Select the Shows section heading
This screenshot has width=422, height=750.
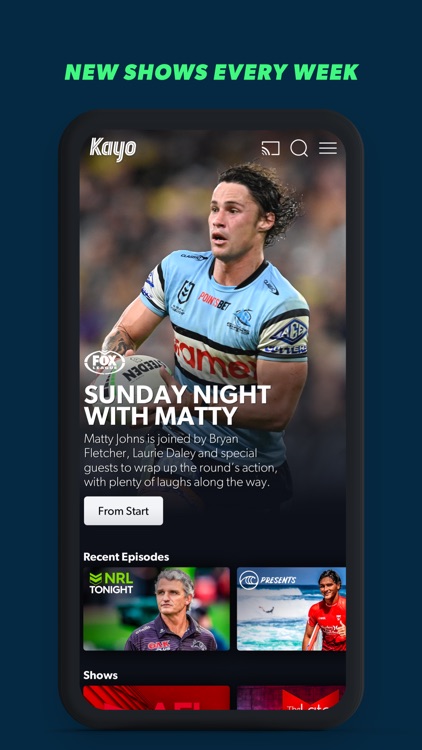(x=100, y=675)
